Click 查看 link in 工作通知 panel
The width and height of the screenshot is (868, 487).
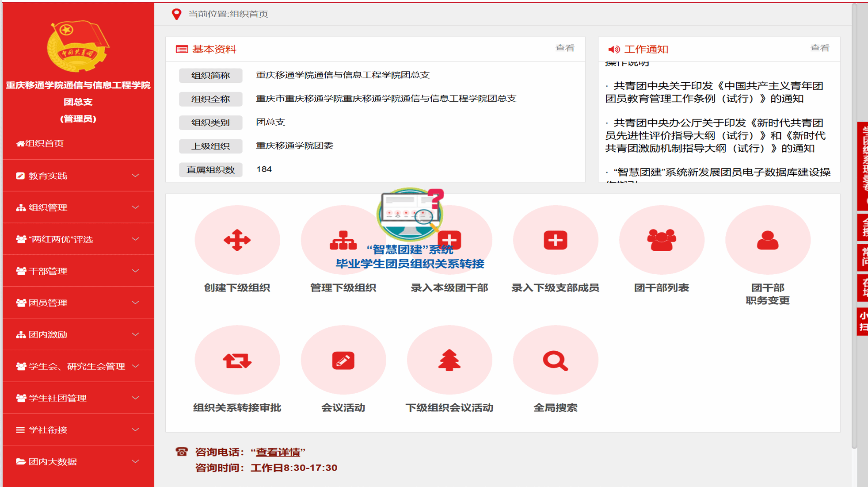(x=819, y=48)
